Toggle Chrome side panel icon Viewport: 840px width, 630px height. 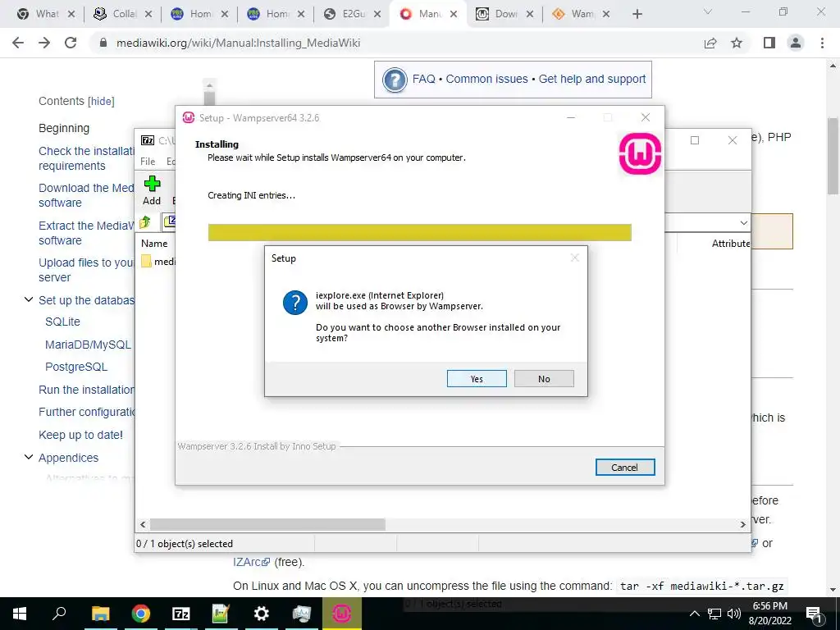(x=769, y=43)
